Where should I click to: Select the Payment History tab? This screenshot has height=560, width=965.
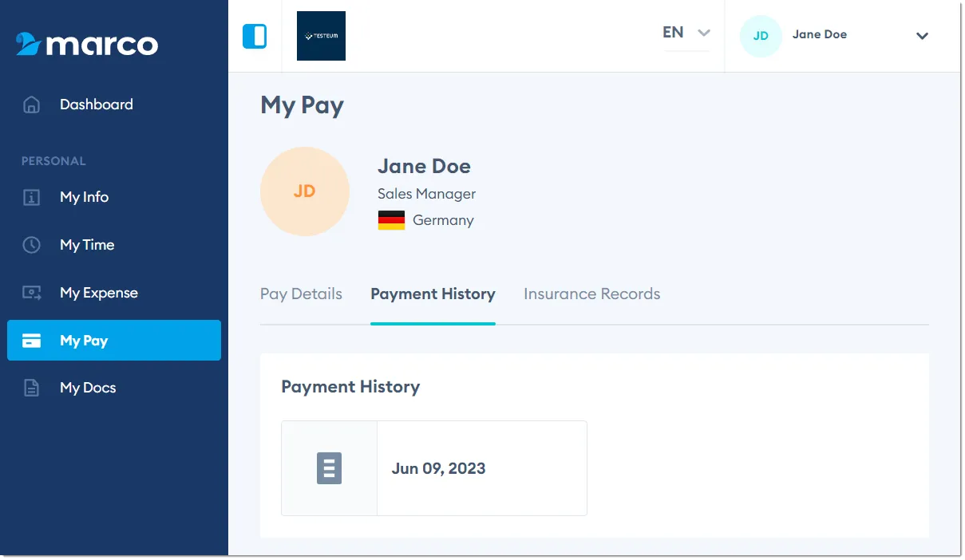click(x=433, y=294)
